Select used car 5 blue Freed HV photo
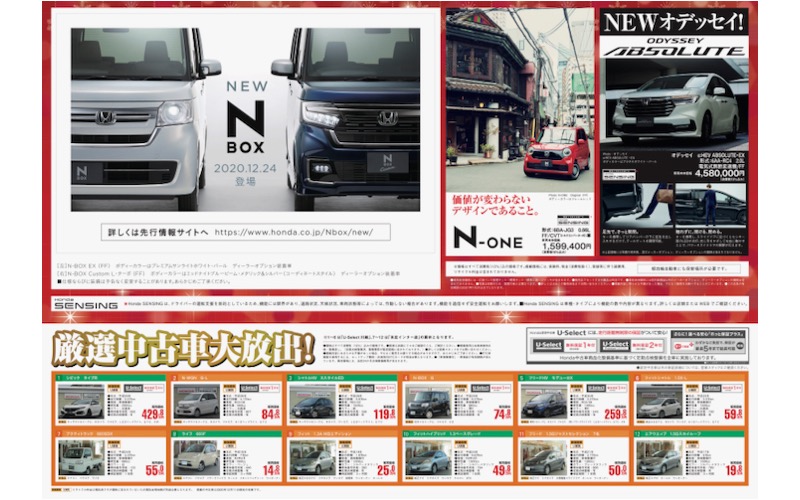The image size is (800, 500). [544, 402]
